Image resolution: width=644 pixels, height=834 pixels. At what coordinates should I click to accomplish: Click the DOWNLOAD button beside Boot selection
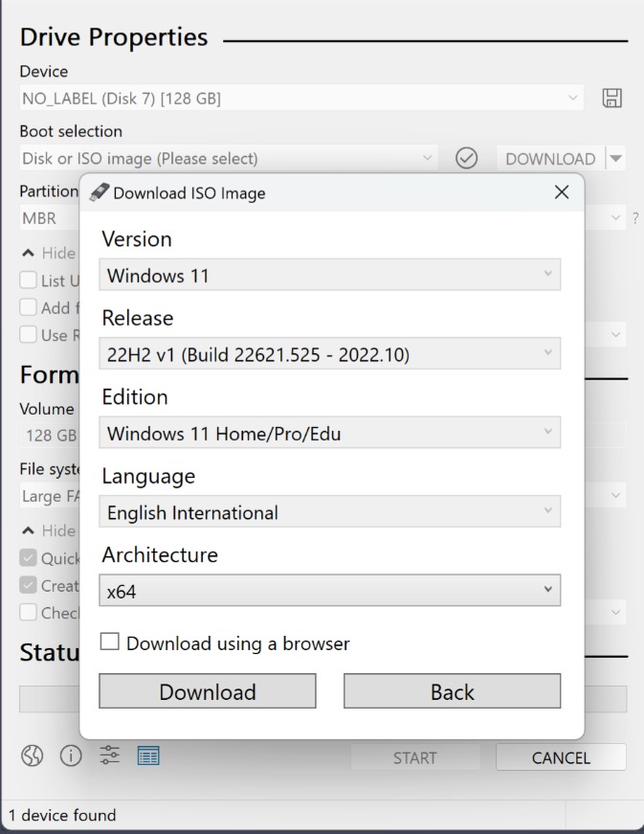tap(550, 158)
